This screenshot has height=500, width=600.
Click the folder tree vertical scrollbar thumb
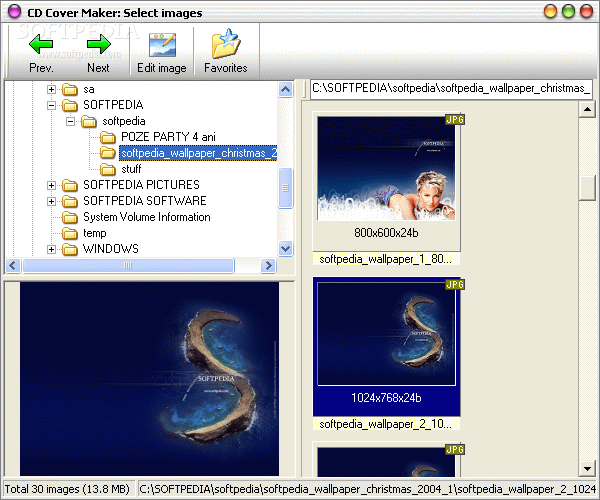pyautogui.click(x=285, y=188)
